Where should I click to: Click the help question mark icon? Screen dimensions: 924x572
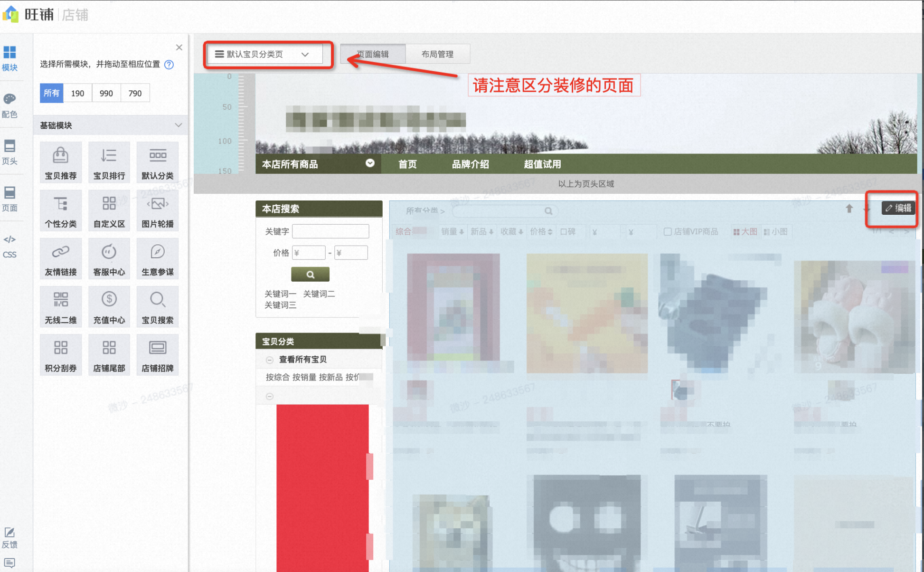tap(169, 65)
